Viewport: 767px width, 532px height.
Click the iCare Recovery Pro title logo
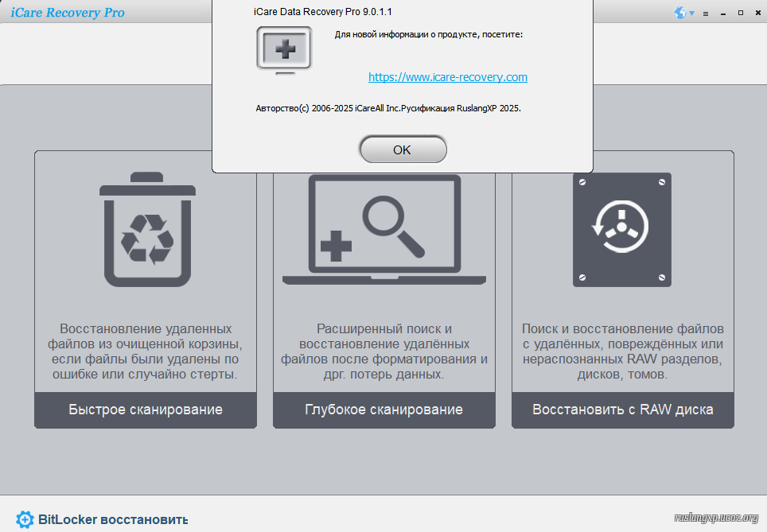point(67,13)
